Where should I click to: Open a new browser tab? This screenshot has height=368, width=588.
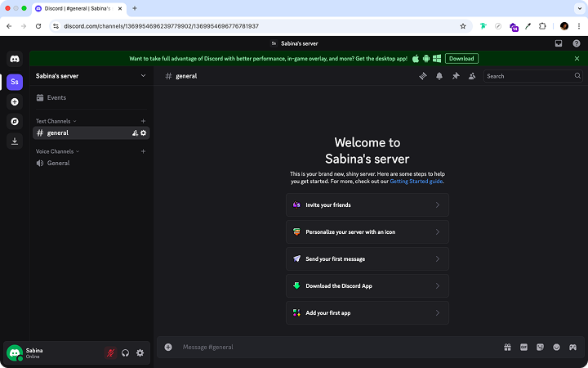tap(135, 8)
